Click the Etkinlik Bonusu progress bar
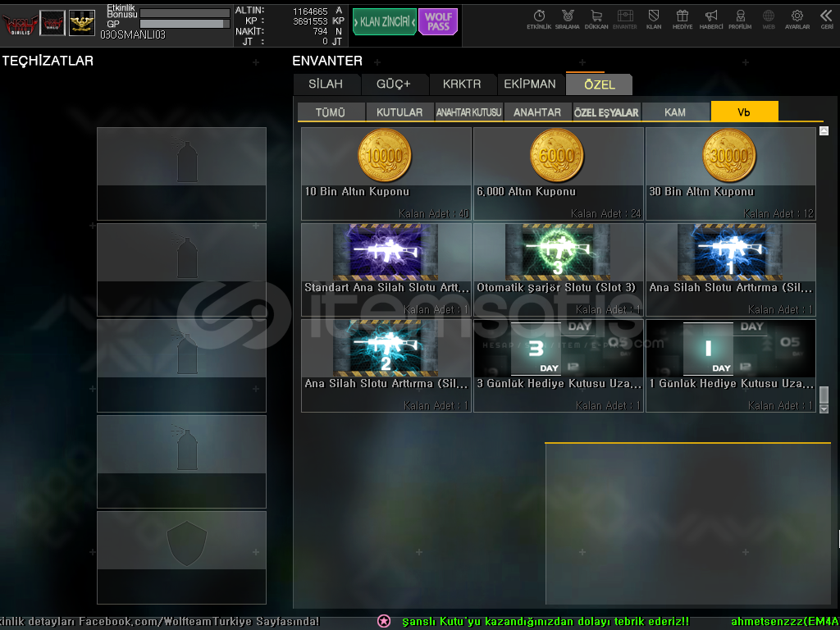The image size is (840, 630). [185, 13]
